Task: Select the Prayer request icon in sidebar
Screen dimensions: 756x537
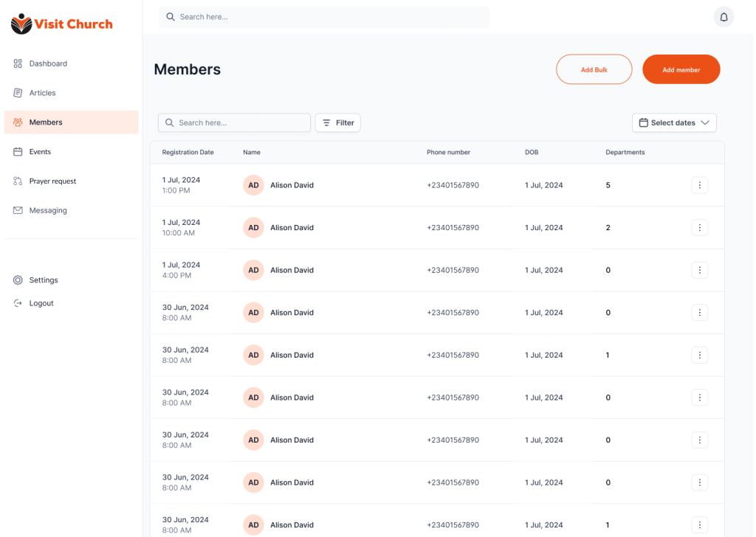Action: 18,181
